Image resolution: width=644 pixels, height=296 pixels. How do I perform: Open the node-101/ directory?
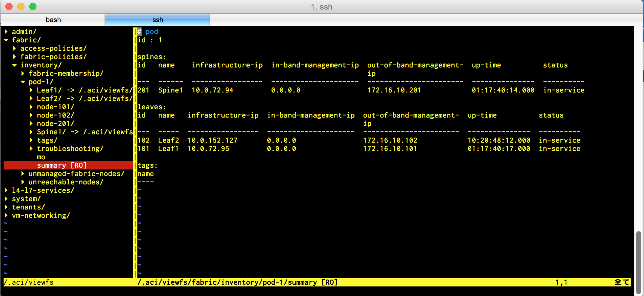(55, 107)
